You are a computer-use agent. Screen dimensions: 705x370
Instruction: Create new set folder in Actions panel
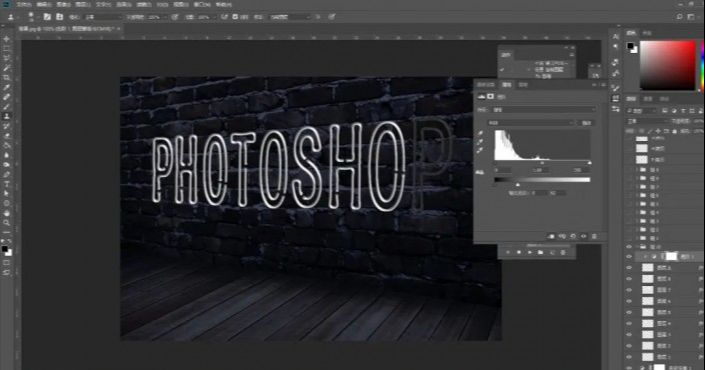[x=540, y=253]
